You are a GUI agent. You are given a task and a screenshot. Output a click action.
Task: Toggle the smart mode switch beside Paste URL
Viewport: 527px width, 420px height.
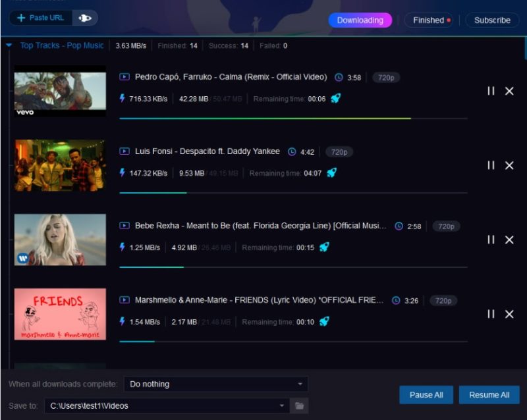click(85, 18)
